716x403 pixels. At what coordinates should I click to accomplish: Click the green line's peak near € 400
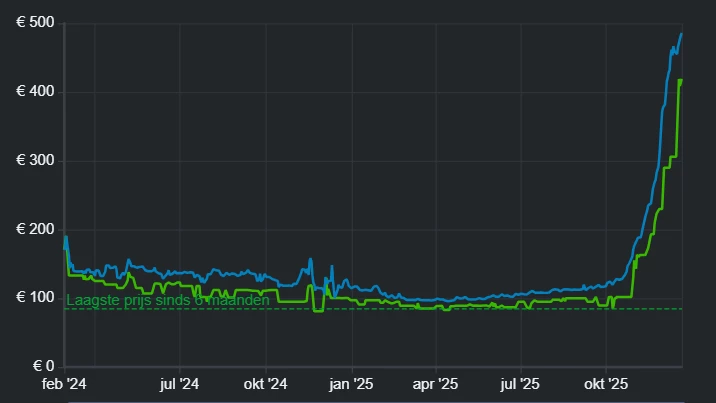click(680, 81)
